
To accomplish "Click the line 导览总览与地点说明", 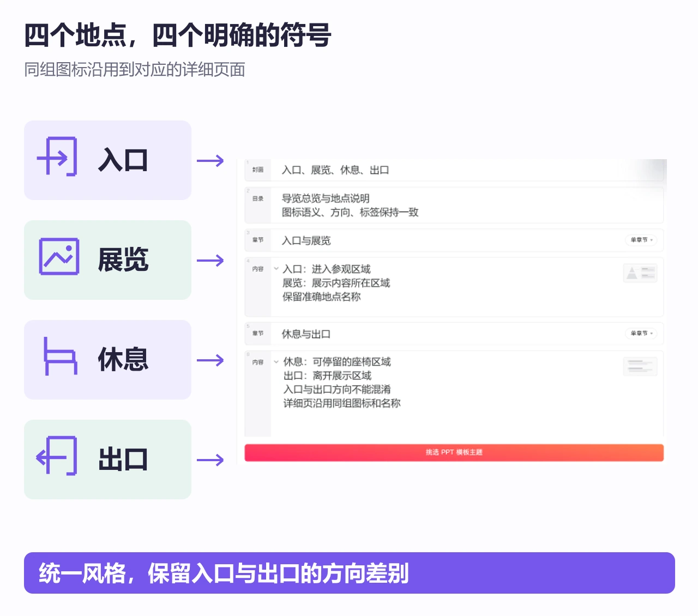I will [325, 198].
